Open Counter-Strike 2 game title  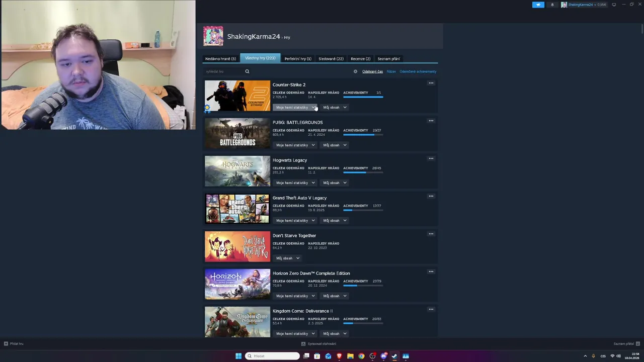click(289, 84)
